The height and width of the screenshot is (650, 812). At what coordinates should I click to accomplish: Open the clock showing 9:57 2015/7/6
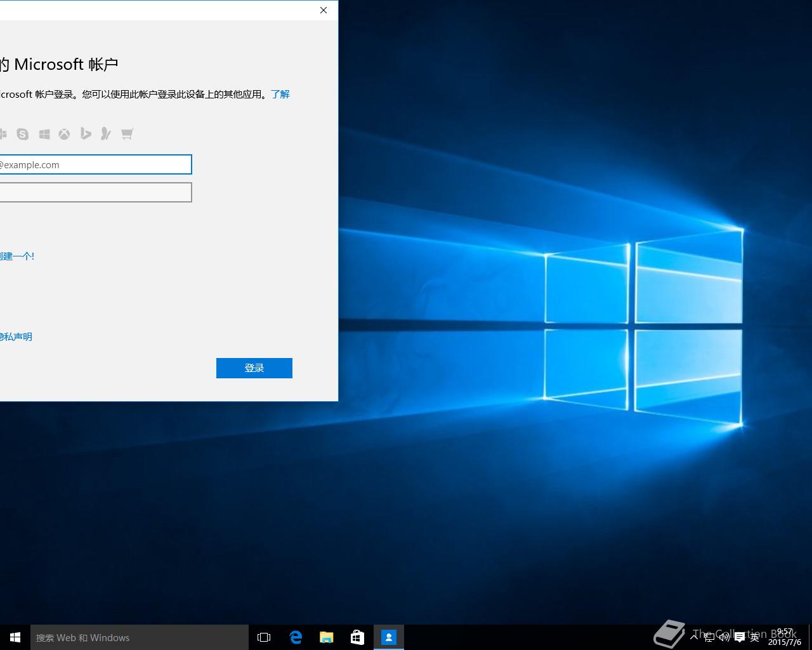coord(785,637)
